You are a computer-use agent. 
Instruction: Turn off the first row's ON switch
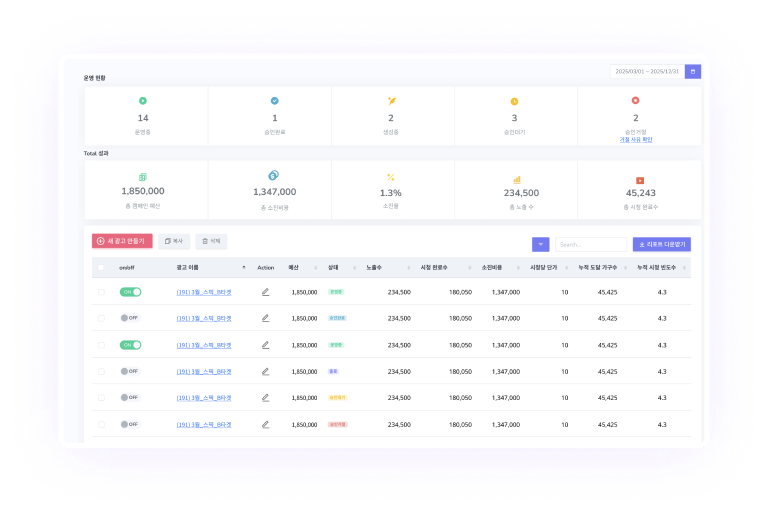pyautogui.click(x=130, y=292)
